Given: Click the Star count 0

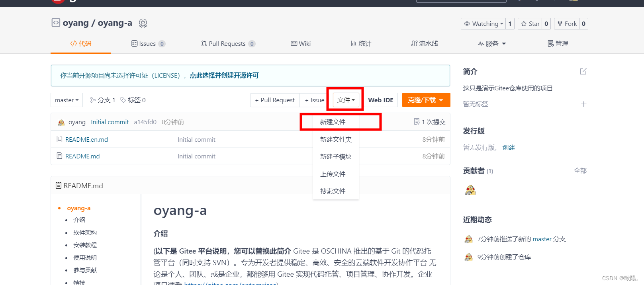Looking at the screenshot, I should tap(546, 24).
